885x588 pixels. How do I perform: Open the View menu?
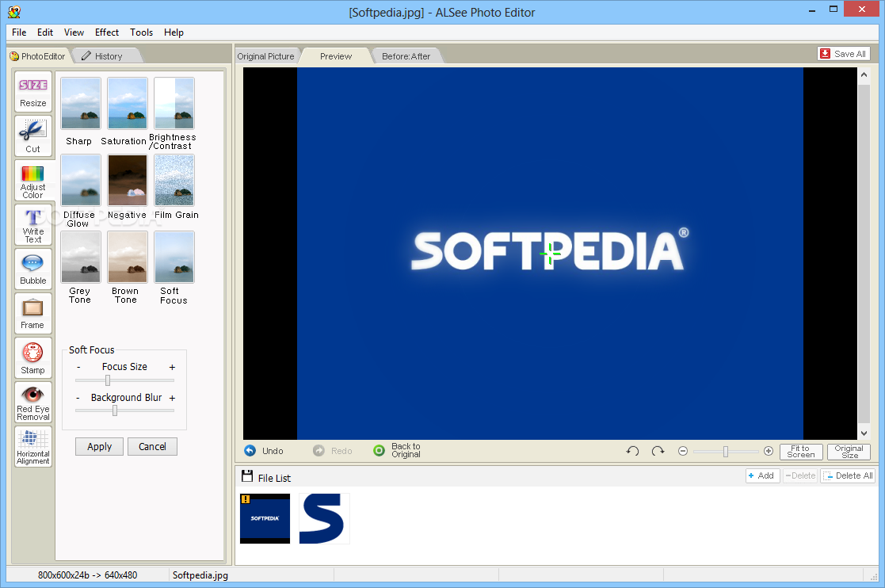click(x=74, y=32)
